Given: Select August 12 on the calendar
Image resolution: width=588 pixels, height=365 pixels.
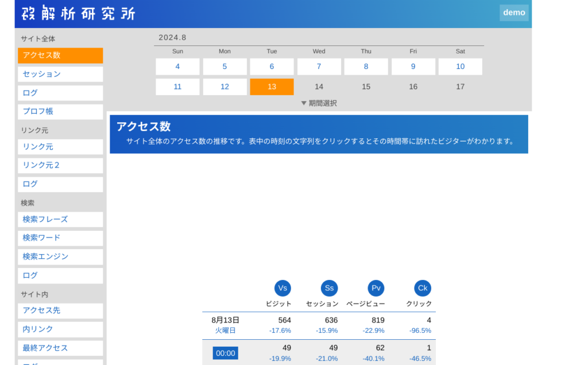Looking at the screenshot, I should pyautogui.click(x=225, y=87).
